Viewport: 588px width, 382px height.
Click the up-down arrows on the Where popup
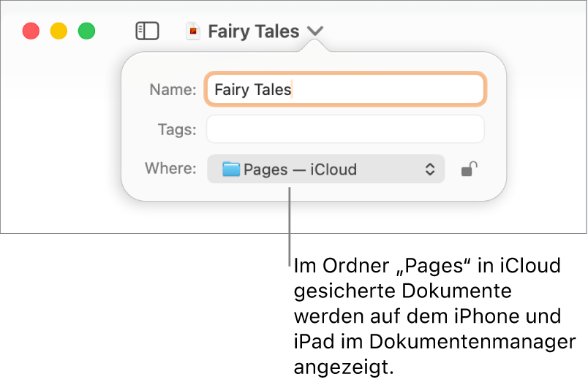[x=430, y=169]
